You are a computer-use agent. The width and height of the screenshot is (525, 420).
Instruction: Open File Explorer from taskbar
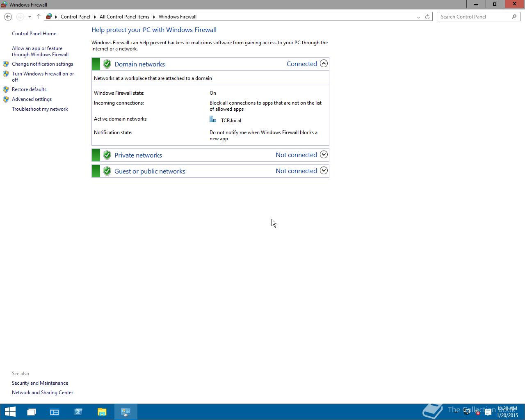(x=102, y=412)
